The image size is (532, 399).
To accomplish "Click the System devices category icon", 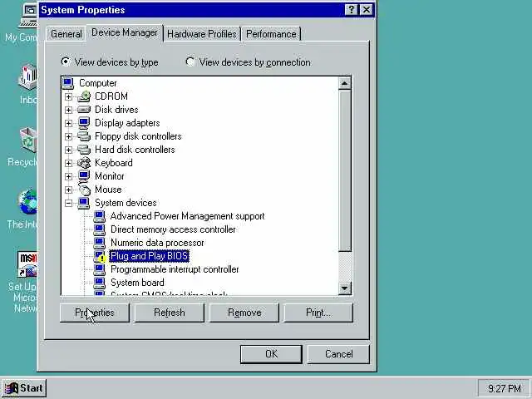I will coord(84,203).
